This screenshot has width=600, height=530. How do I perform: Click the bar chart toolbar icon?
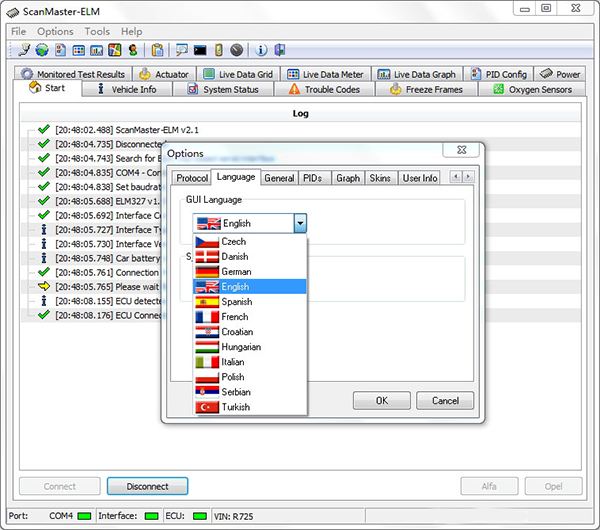point(96,50)
